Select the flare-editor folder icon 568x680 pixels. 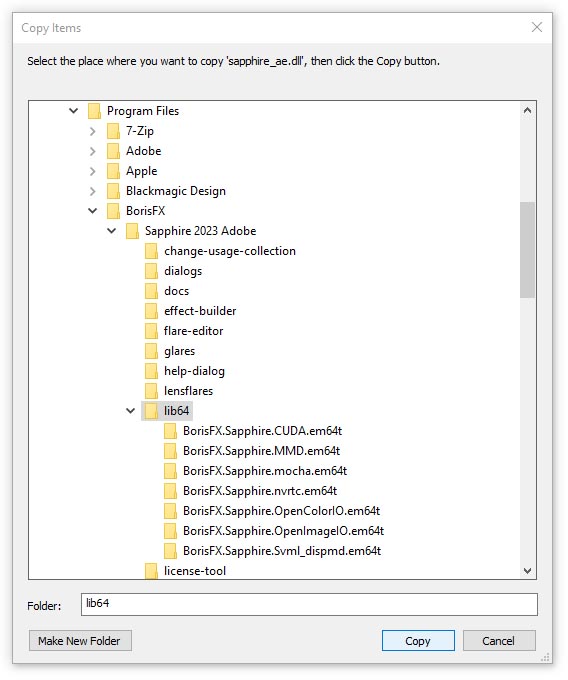pos(151,331)
